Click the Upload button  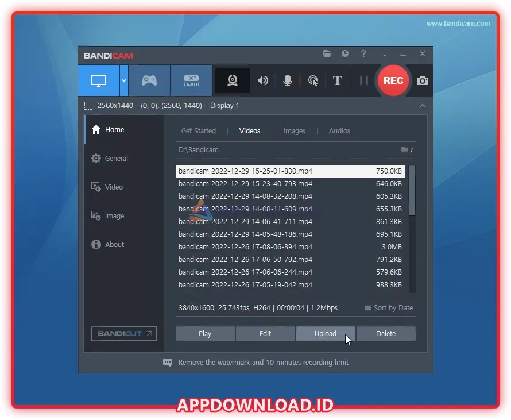point(326,334)
